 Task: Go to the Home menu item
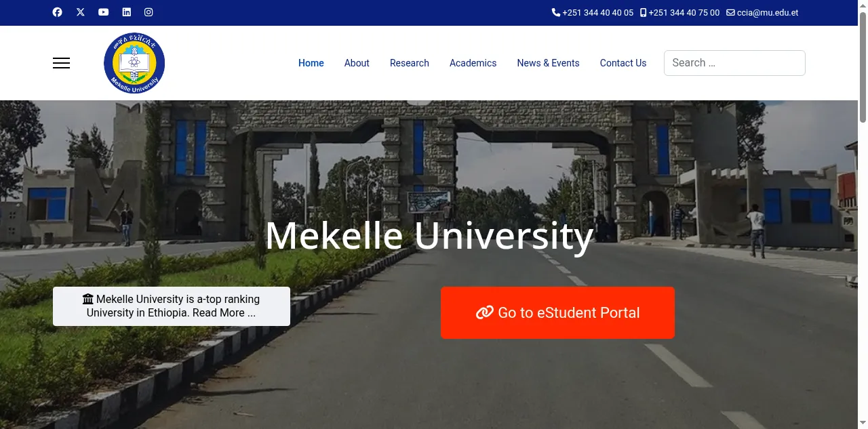click(x=311, y=63)
